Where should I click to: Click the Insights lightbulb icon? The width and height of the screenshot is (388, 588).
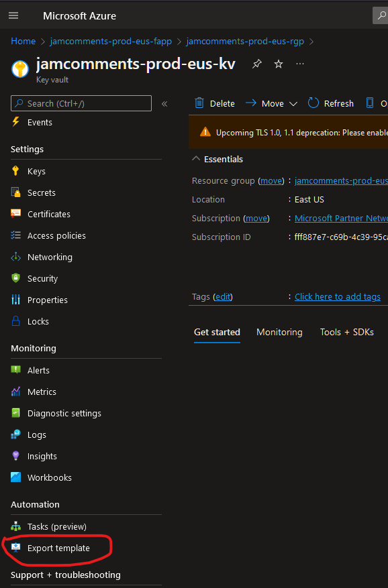click(16, 456)
